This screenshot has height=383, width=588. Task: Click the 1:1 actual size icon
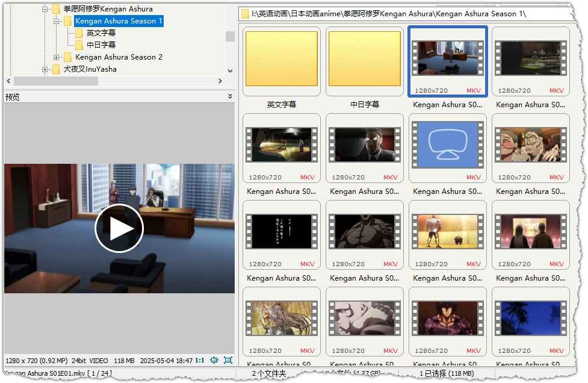coord(199,360)
